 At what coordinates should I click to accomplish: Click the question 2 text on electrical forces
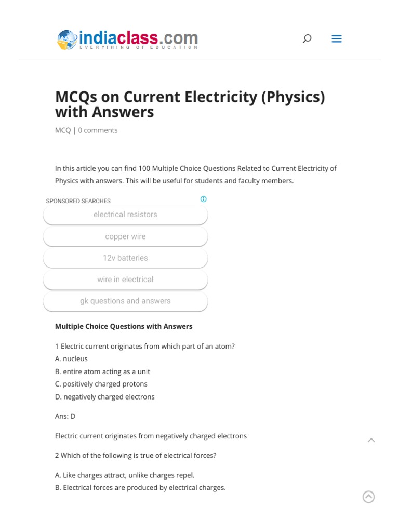(x=136, y=455)
